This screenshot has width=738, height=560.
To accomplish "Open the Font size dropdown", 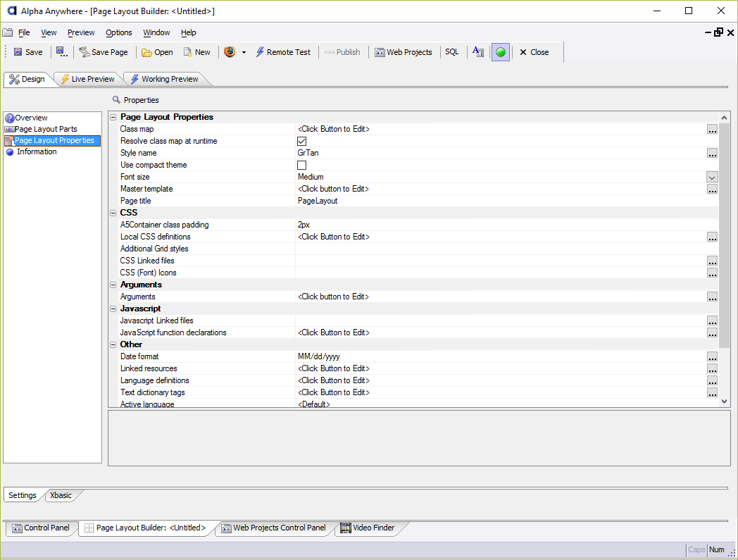I will click(712, 178).
